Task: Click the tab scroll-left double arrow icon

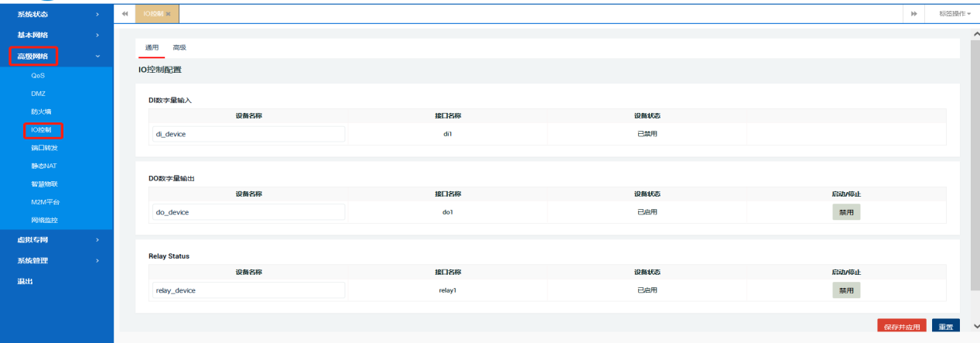Action: coord(125,14)
